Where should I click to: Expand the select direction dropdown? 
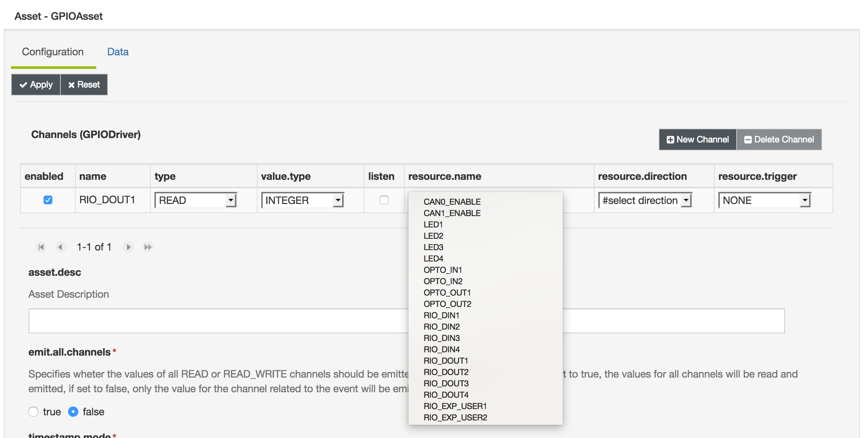[x=645, y=200]
